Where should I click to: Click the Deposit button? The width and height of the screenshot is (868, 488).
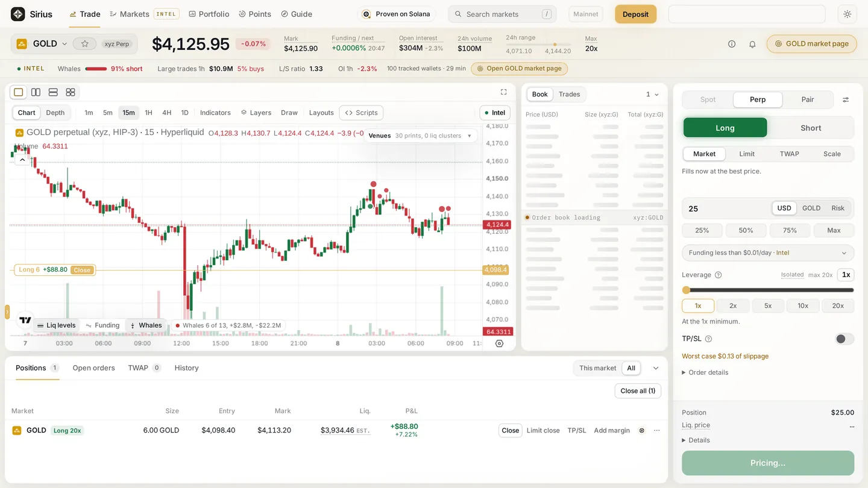pos(635,14)
